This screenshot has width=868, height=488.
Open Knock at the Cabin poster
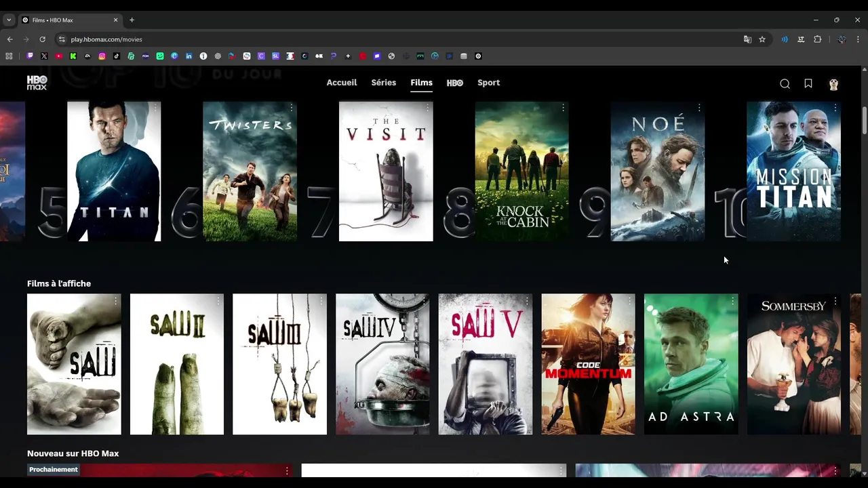[x=521, y=171]
